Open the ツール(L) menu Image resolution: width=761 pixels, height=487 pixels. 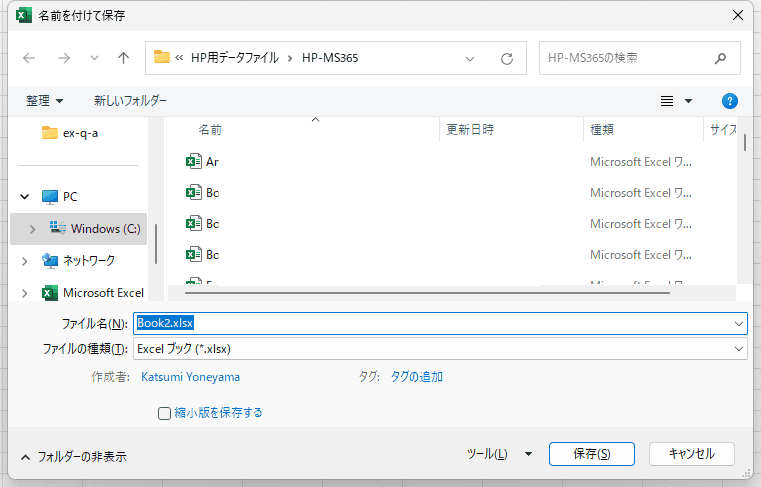click(500, 454)
